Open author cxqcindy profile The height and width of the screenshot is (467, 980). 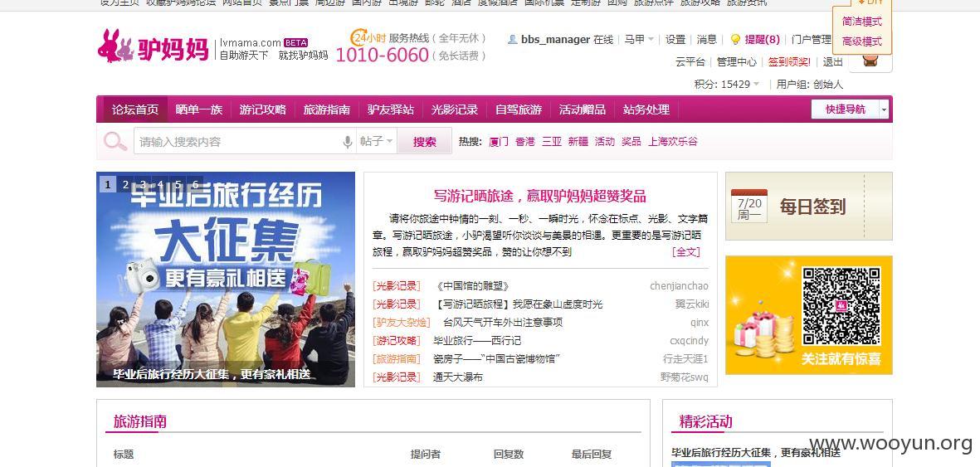(x=690, y=341)
